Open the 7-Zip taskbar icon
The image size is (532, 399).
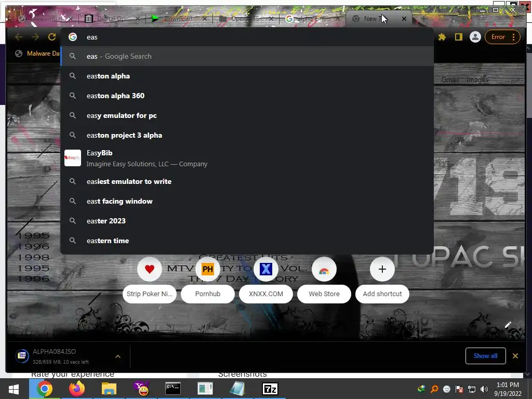click(x=270, y=389)
